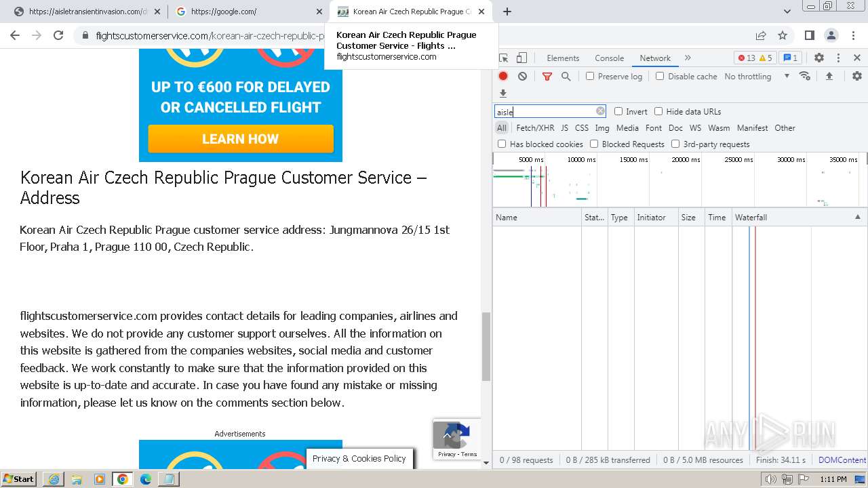The width and height of the screenshot is (868, 488).
Task: Check 3rd-party requests
Action: click(x=675, y=144)
